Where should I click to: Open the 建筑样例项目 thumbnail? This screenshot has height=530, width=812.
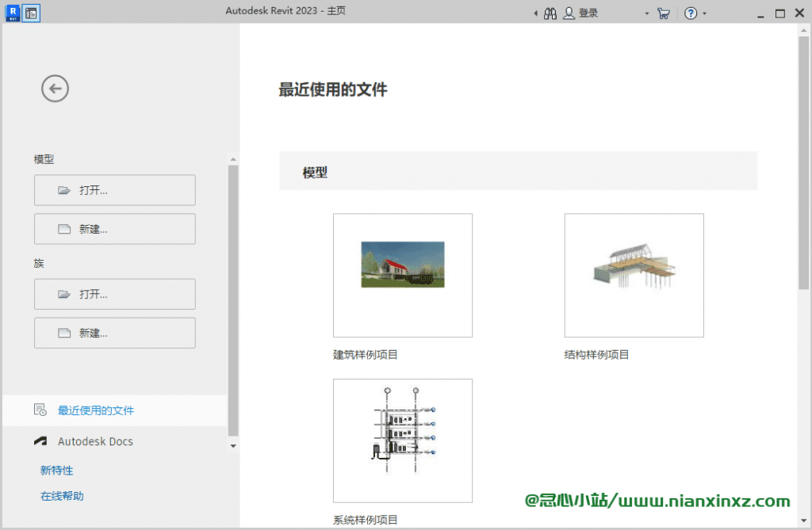[403, 276]
